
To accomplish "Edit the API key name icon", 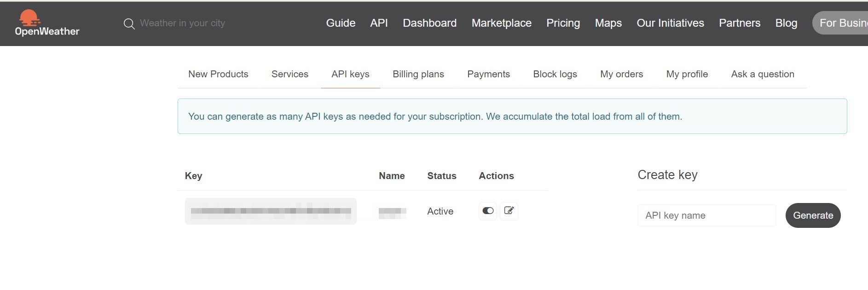I will 509,211.
